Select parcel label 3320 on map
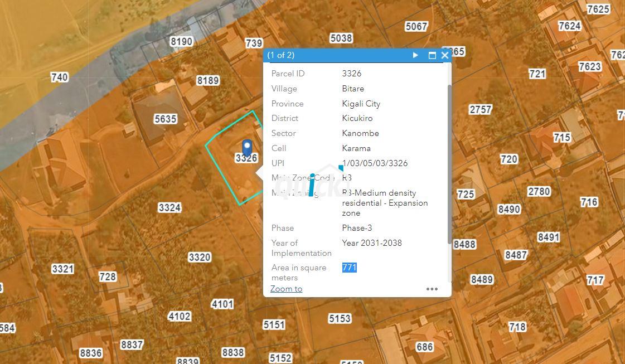The height and width of the screenshot is (364, 625). (199, 257)
